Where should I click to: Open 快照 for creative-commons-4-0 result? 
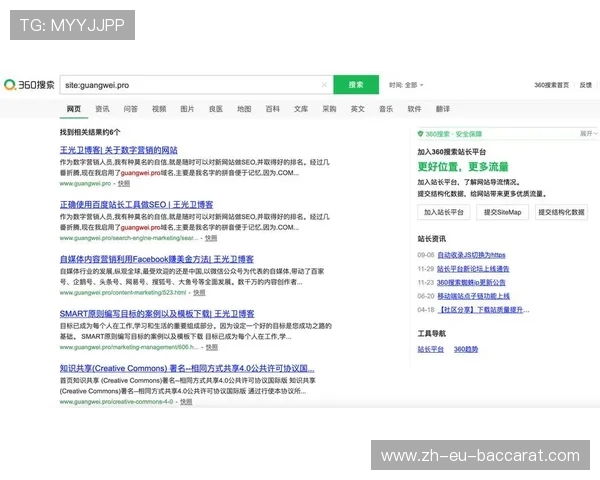pos(186,402)
